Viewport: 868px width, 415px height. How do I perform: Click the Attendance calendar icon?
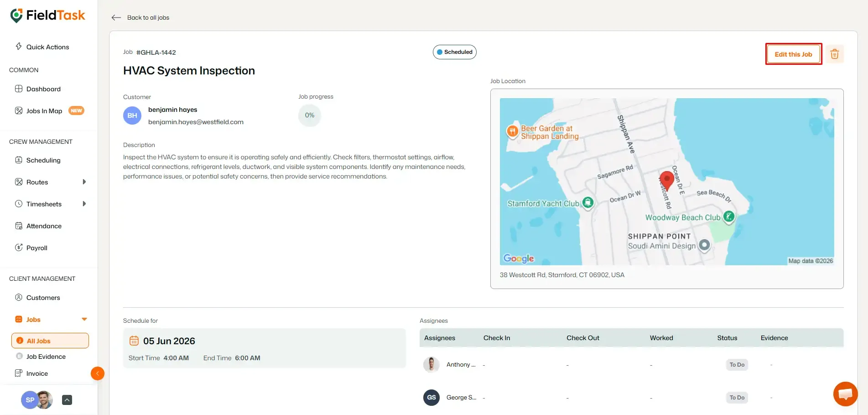19,226
